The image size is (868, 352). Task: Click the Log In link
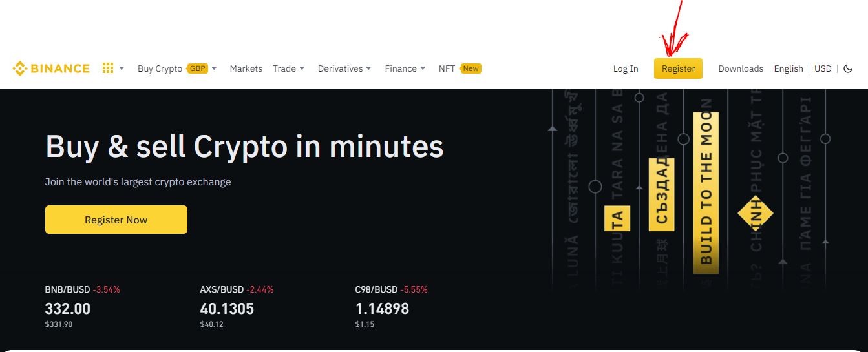point(626,68)
